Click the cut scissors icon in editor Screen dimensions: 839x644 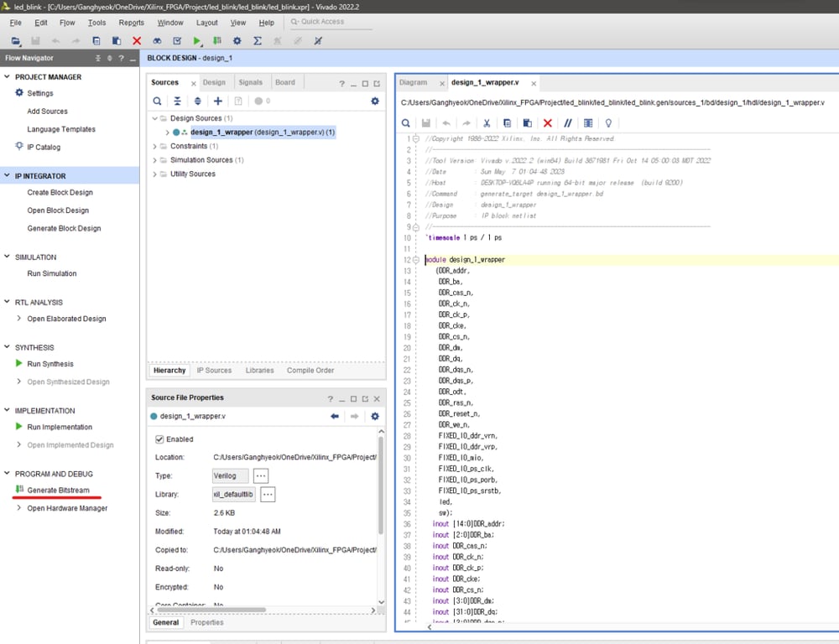[487, 122]
